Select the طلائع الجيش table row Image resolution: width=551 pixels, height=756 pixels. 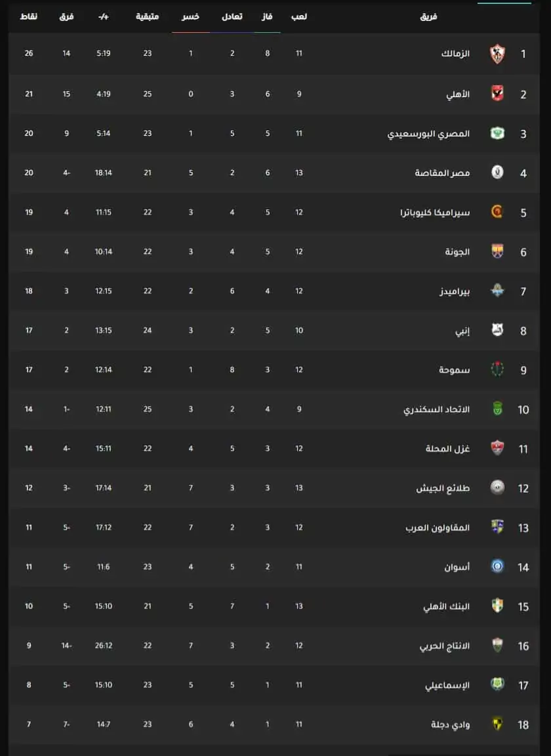point(274,488)
